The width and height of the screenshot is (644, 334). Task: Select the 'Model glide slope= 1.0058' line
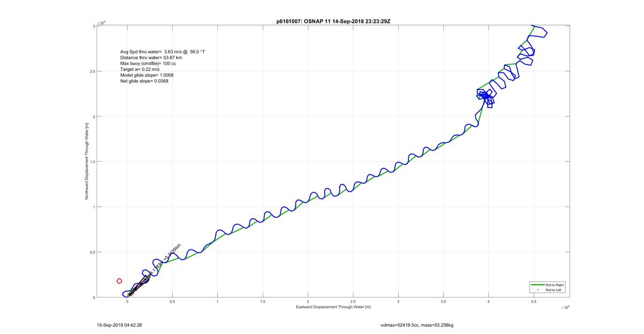pyautogui.click(x=147, y=75)
